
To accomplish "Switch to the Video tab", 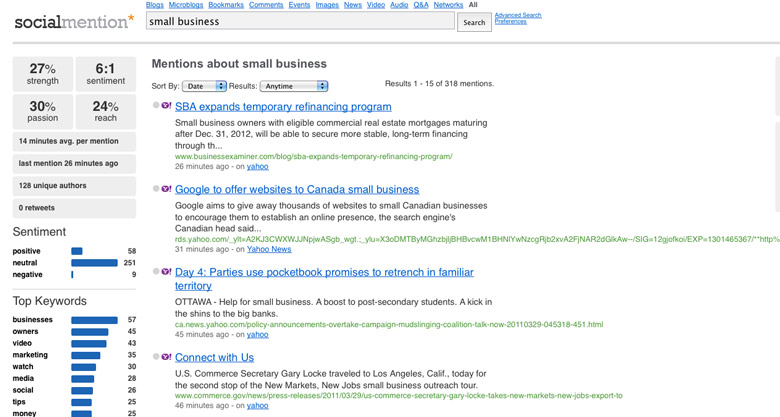I will (x=376, y=4).
